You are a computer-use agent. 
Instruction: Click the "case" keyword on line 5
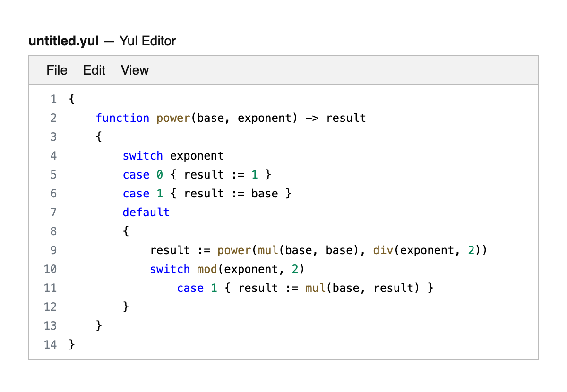coord(136,175)
